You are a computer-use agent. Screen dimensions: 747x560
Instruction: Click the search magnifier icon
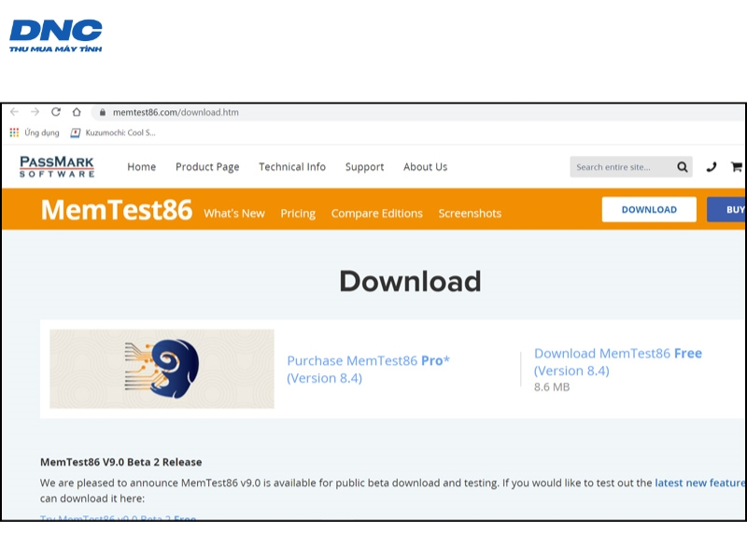(x=683, y=167)
